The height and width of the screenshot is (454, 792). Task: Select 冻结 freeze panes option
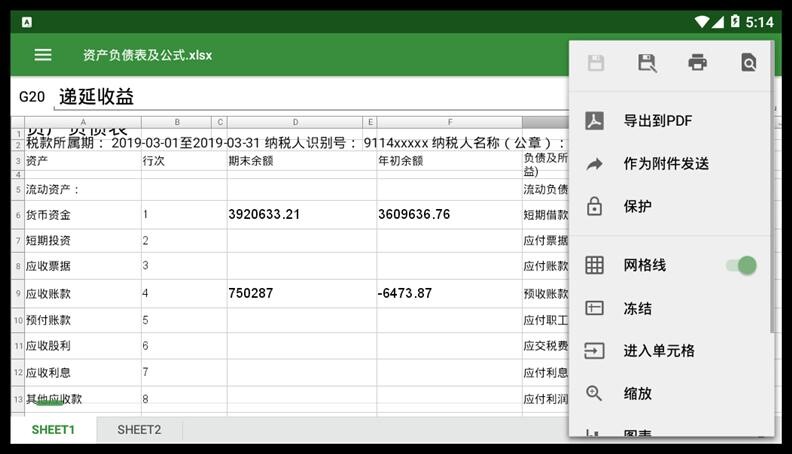coord(637,308)
